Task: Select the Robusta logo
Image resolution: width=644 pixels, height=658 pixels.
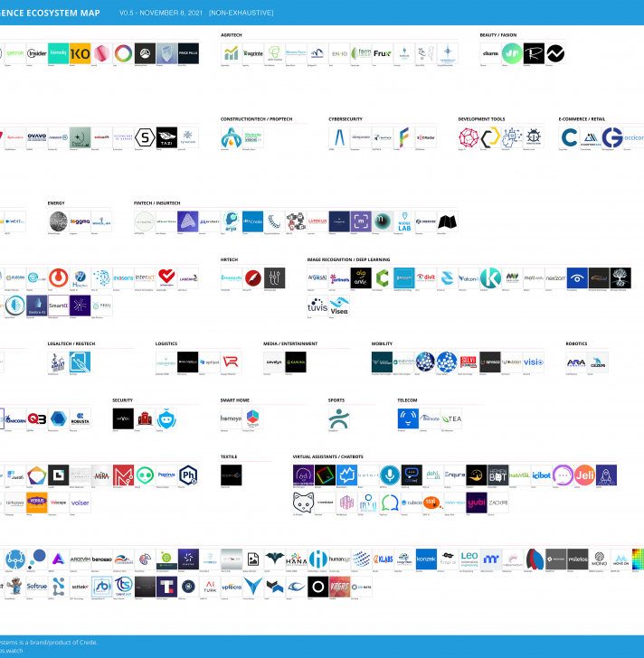Action: (x=80, y=418)
